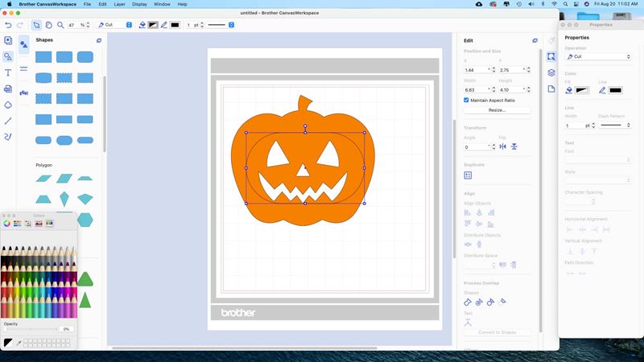644x362 pixels.
Task: Select the Text tool in left sidebar
Action: (8, 72)
